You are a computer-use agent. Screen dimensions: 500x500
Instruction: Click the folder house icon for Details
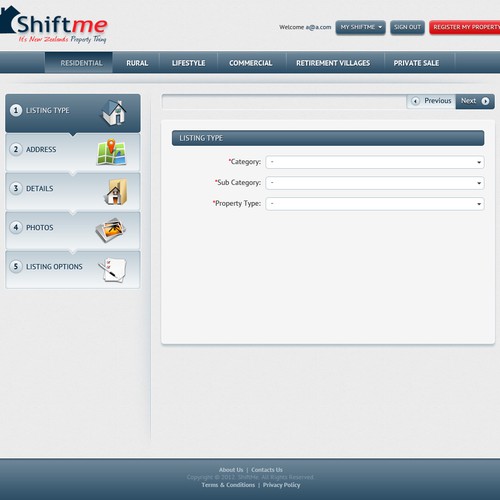tap(116, 192)
